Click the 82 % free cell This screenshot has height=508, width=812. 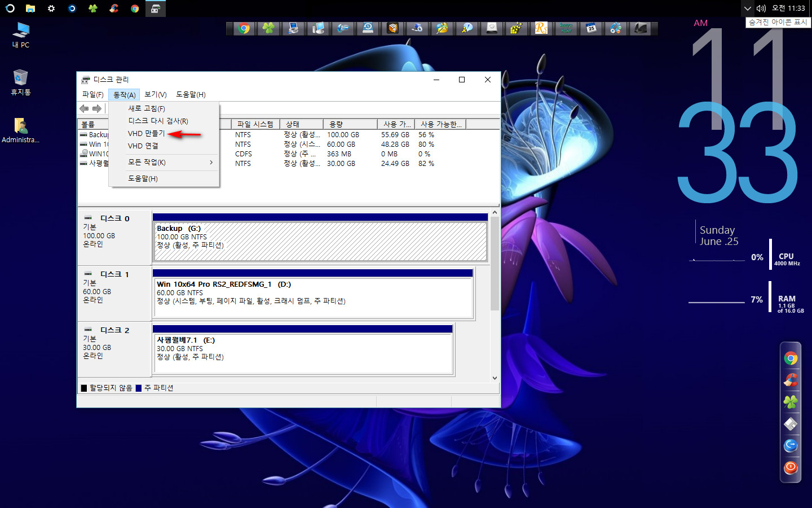426,164
